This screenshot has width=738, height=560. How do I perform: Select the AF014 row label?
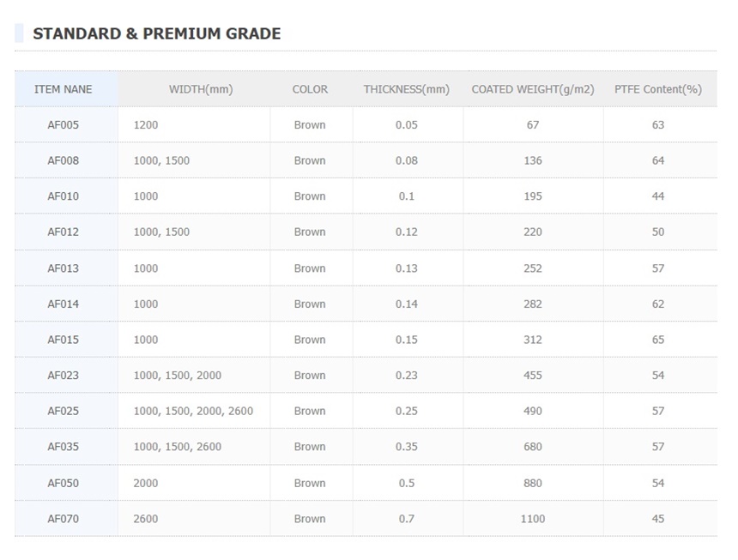pyautogui.click(x=63, y=304)
